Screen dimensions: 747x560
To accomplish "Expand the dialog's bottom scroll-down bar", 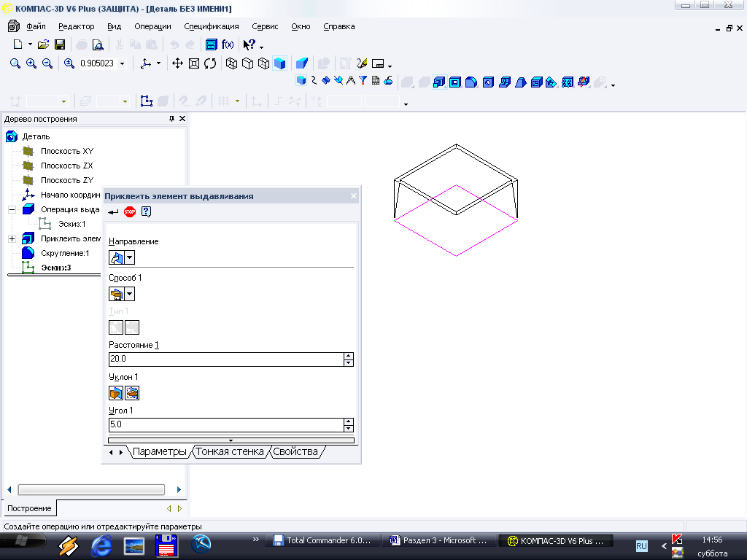I will point(231,440).
